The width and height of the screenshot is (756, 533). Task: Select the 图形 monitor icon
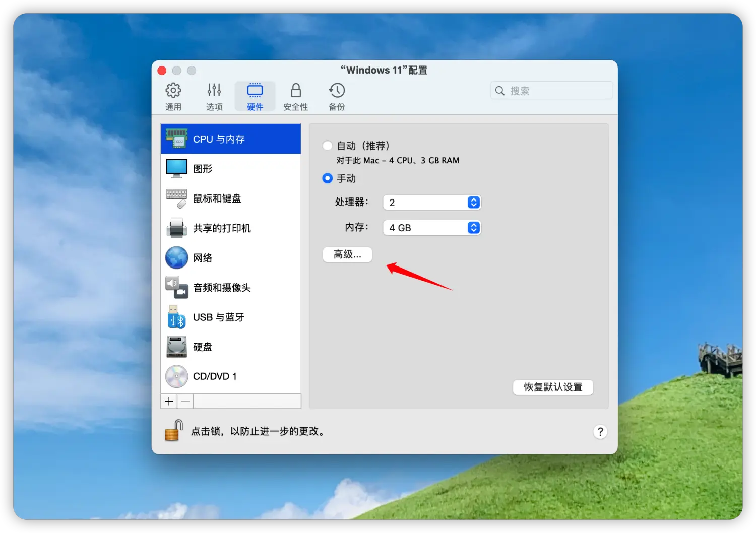(x=177, y=169)
